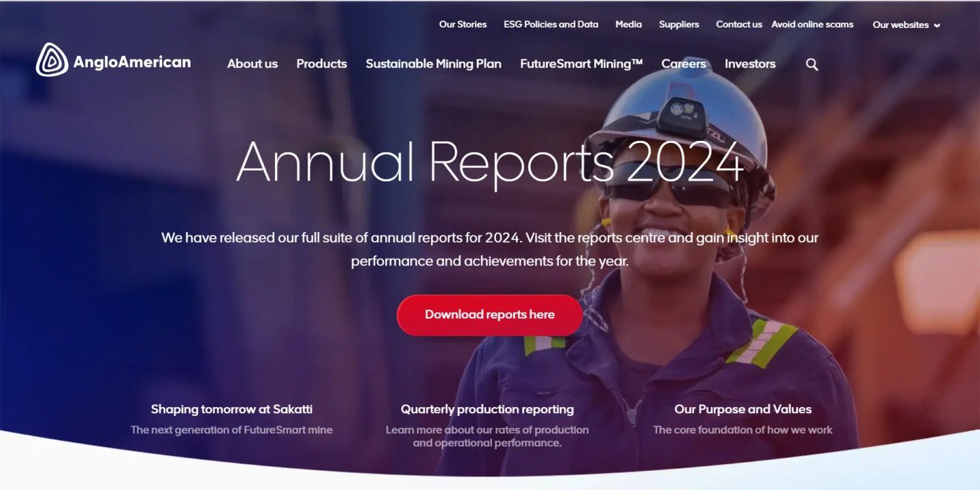Click the Contact us link
This screenshot has width=980, height=490.
pos(739,24)
